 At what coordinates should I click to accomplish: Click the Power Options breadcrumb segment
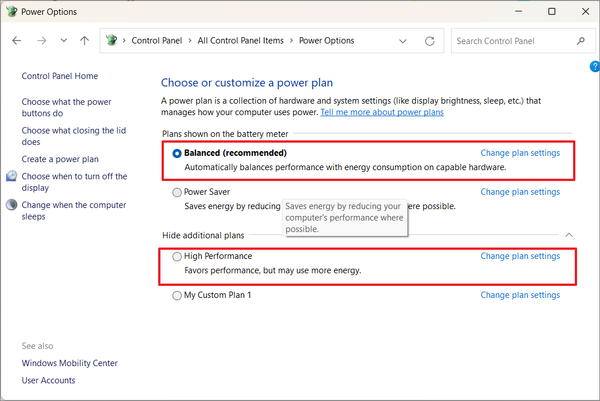pos(326,41)
